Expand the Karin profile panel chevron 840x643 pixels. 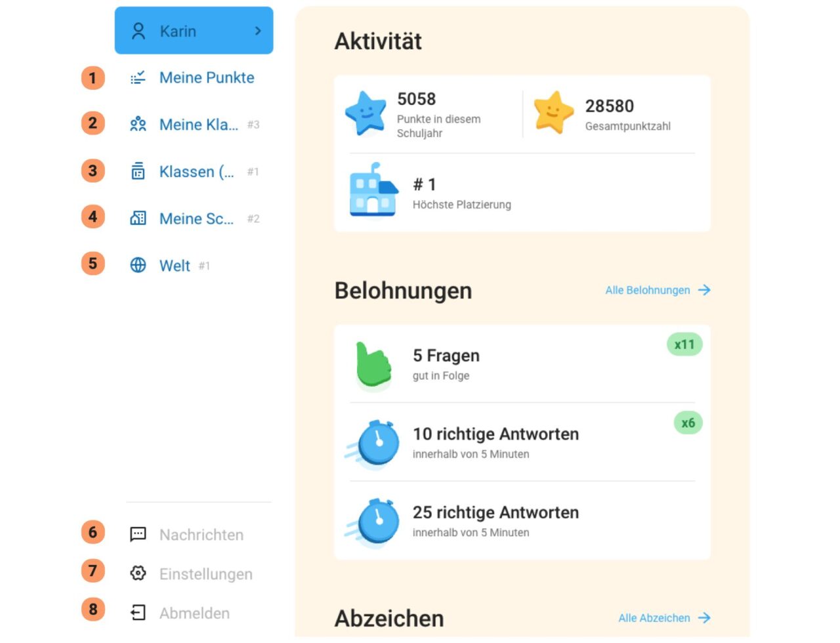click(x=259, y=30)
